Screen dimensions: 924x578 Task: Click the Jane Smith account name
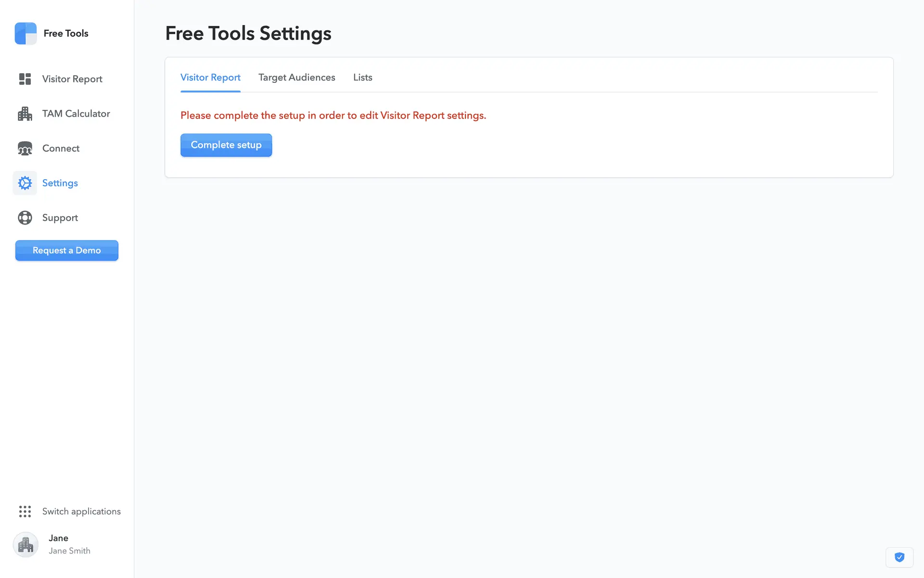69,551
